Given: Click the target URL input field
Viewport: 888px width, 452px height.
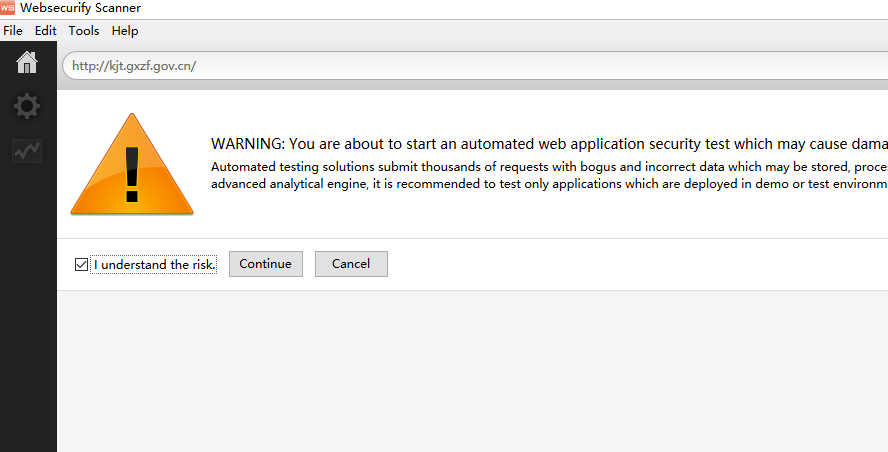Looking at the screenshot, I should pyautogui.click(x=475, y=66).
